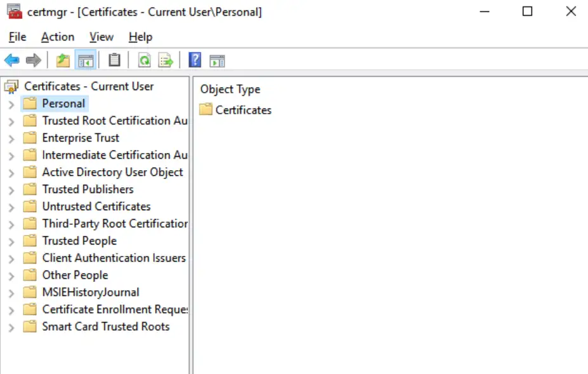Click the Export List toolbar icon
The width and height of the screenshot is (588, 374).
[164, 60]
